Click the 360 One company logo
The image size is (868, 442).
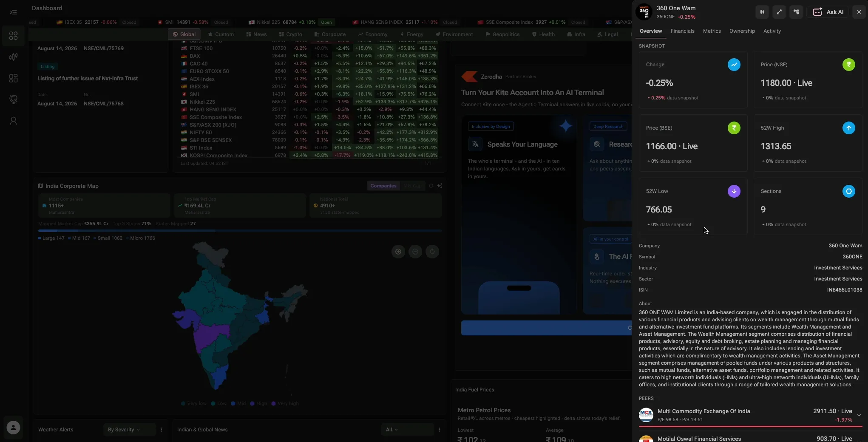click(x=644, y=12)
